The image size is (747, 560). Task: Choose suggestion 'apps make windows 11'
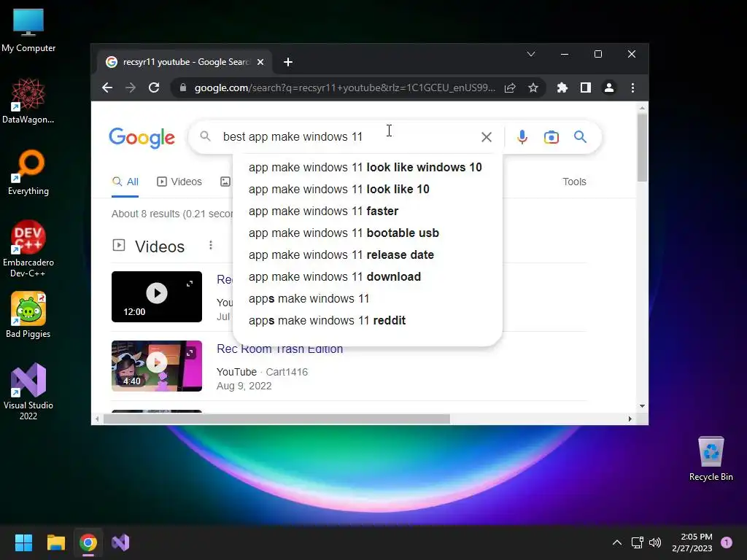tap(309, 298)
